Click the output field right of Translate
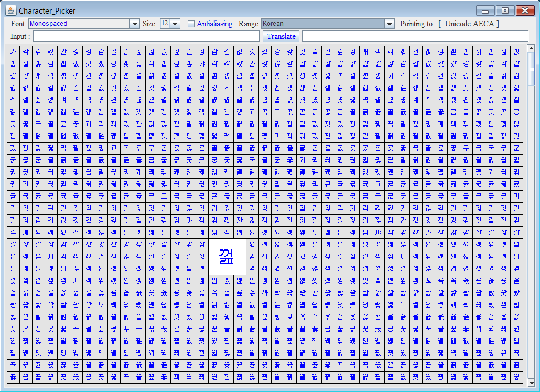This screenshot has width=540, height=392. coord(415,36)
